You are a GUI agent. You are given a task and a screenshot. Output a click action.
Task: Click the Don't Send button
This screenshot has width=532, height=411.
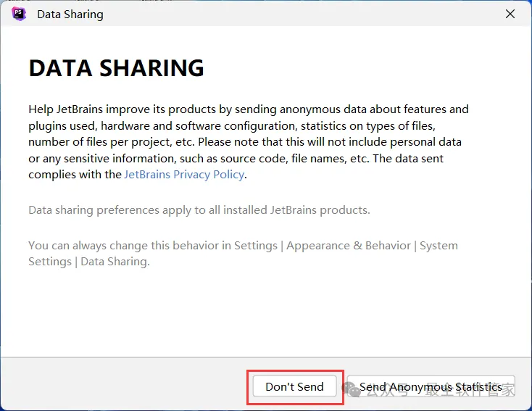(294, 386)
